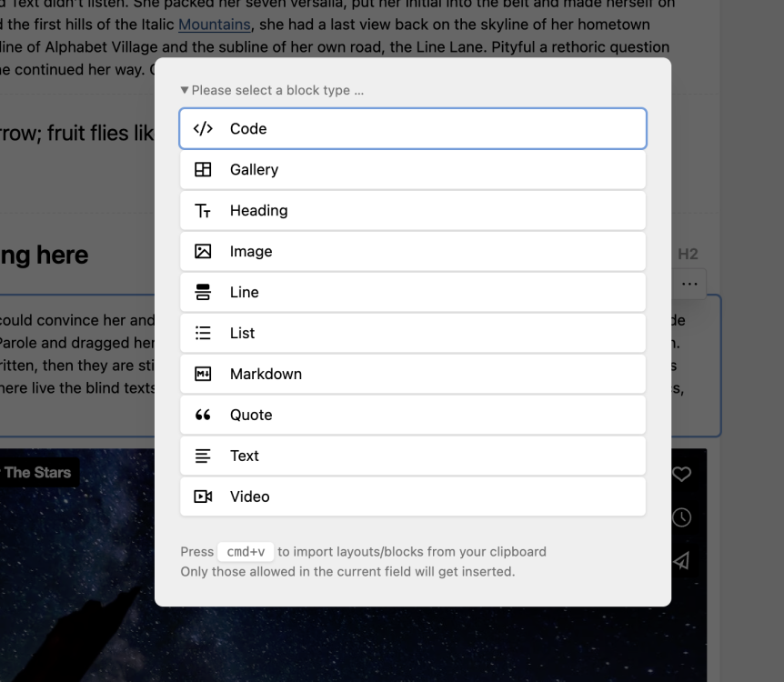784x682 pixels.
Task: Select the Markdown block icon
Action: 203,375
